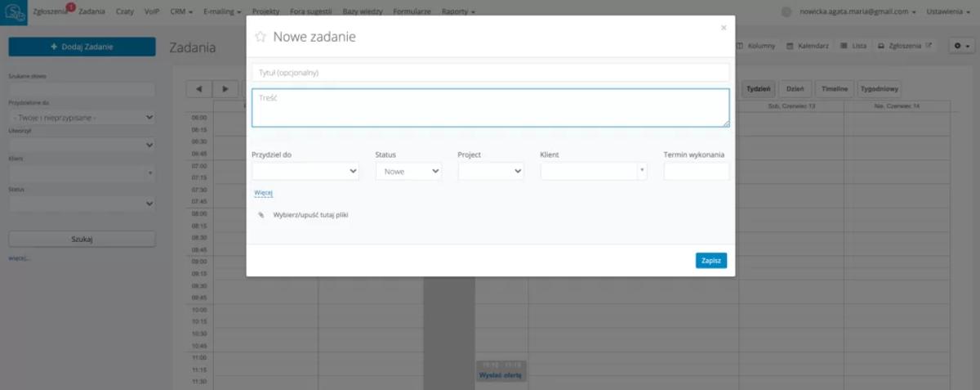Open the Zgłoszenia menu item
Screen dimensions: 980x390
[50, 12]
